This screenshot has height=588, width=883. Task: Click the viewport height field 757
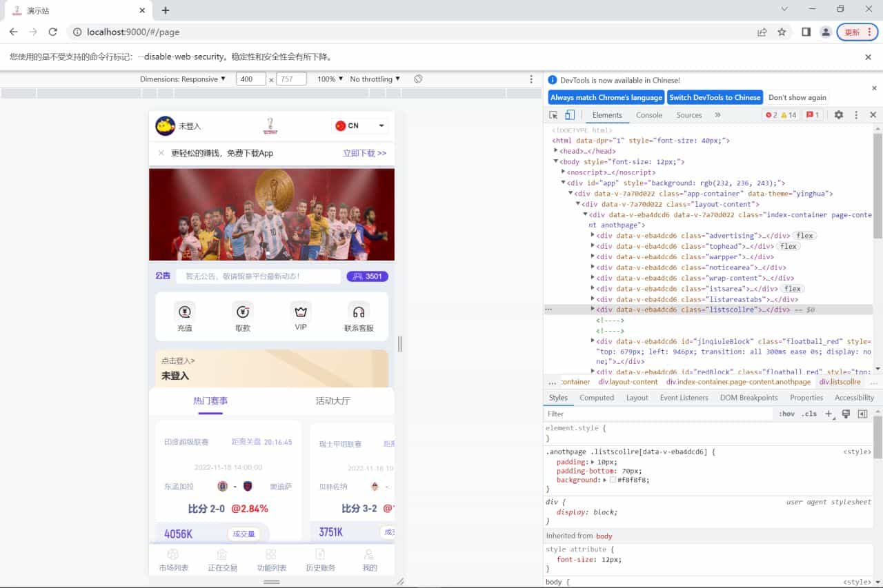click(291, 79)
